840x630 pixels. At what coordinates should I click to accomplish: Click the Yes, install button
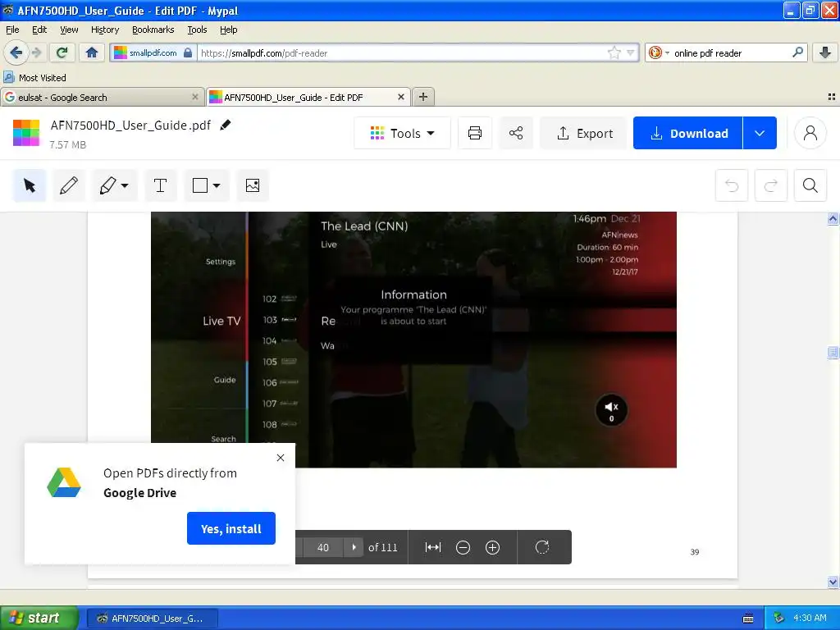[x=231, y=528]
